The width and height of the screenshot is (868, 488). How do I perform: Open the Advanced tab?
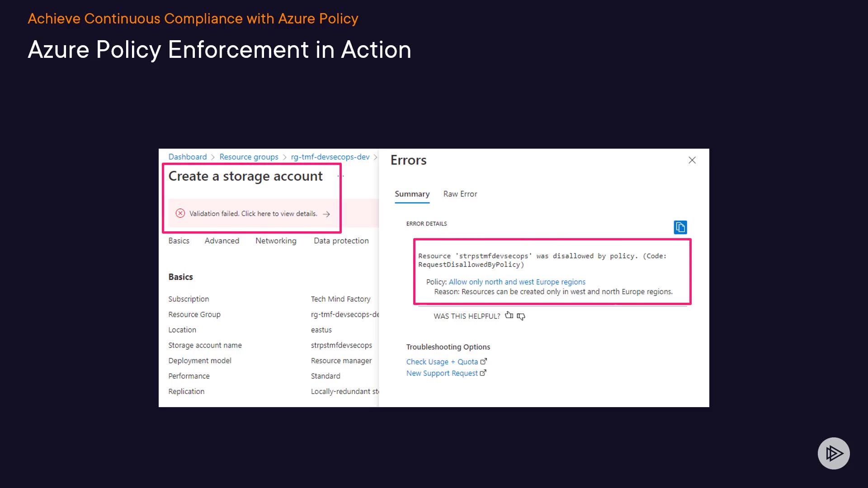click(222, 241)
